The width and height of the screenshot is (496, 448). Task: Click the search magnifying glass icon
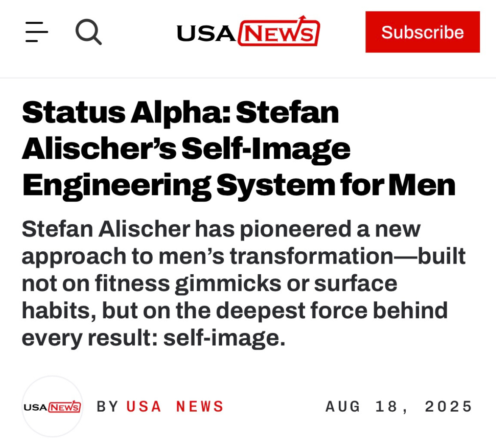(88, 32)
